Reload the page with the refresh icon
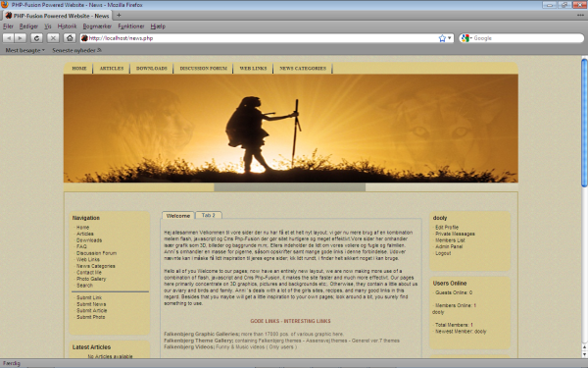The height and width of the screenshot is (368, 588). [36, 38]
